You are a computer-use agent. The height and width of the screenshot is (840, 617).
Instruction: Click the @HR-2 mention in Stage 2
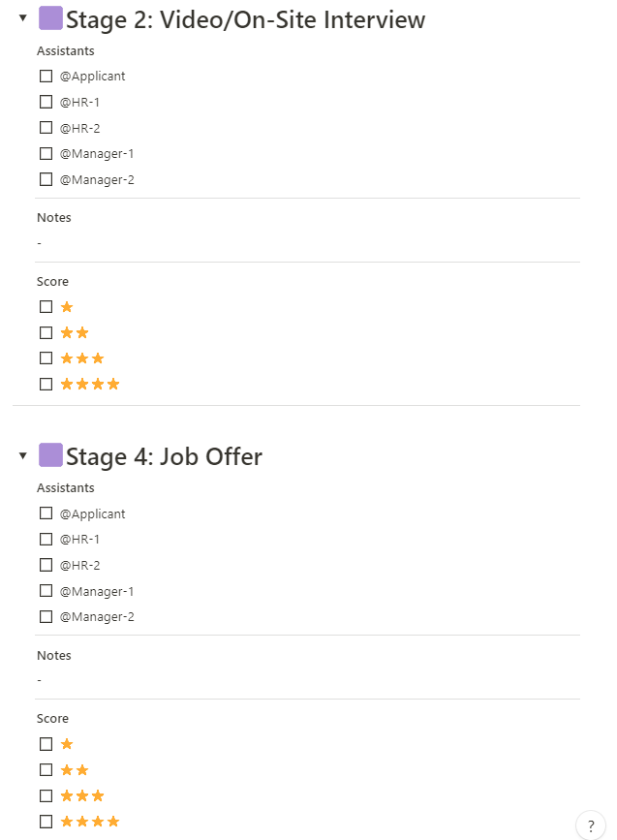[x=79, y=128]
